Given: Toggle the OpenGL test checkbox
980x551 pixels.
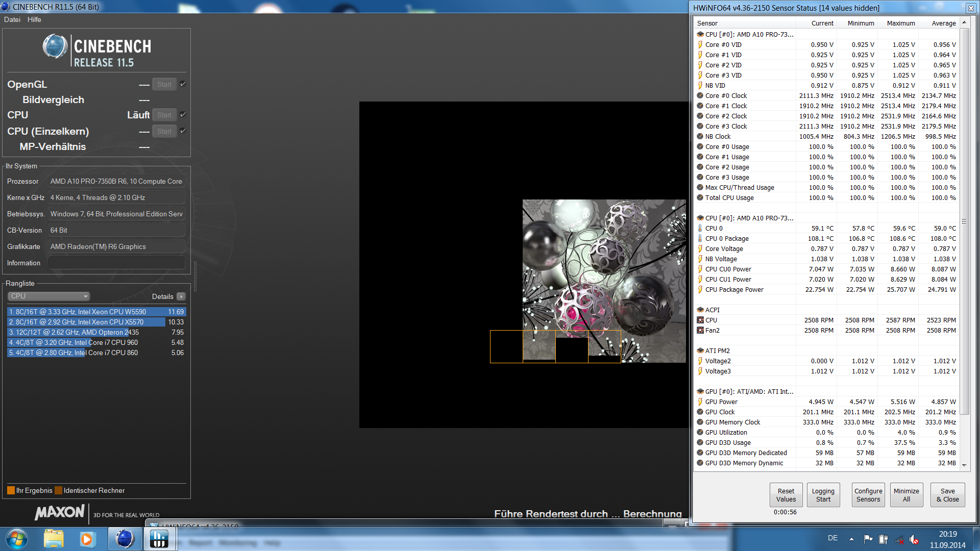Looking at the screenshot, I should 183,84.
